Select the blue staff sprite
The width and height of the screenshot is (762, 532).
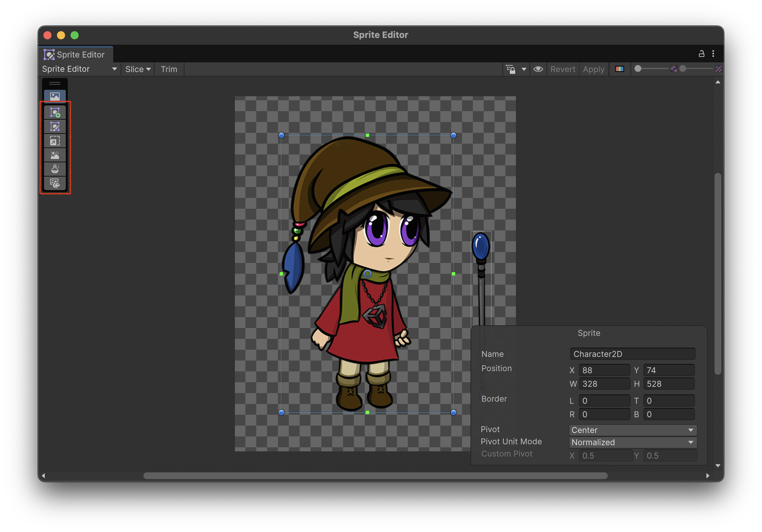click(481, 278)
